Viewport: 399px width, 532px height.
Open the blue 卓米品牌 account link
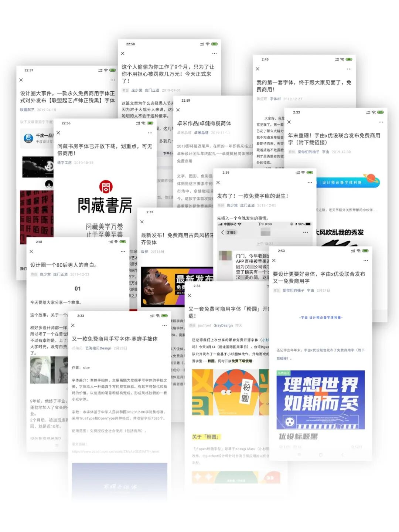(x=201, y=132)
